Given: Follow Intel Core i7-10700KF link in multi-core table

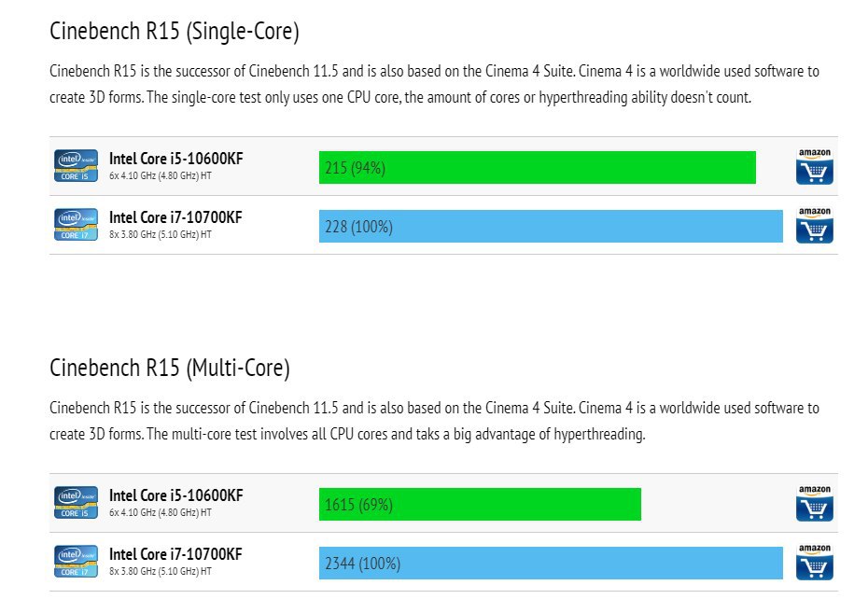Looking at the screenshot, I should (x=175, y=555).
